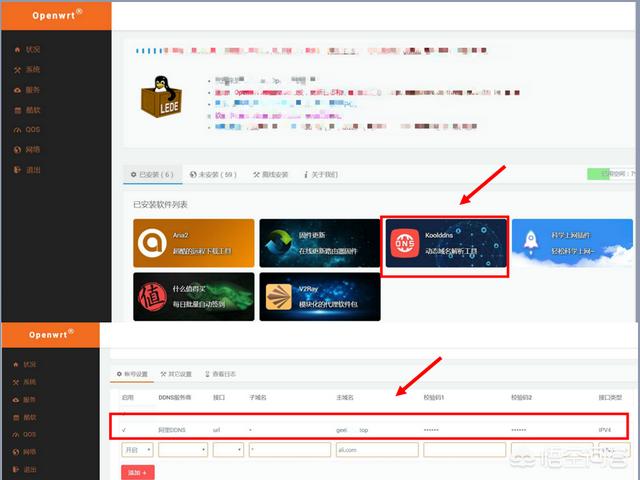This screenshot has width=640, height=480.
Task: Open 状态 in the software center sidebar
Action: coord(27,49)
